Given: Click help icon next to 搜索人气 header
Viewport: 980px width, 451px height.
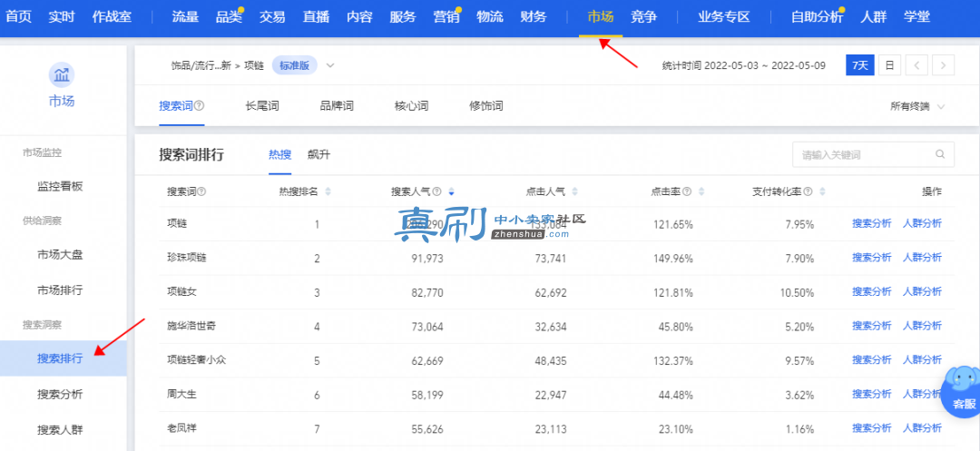Looking at the screenshot, I should [x=436, y=191].
